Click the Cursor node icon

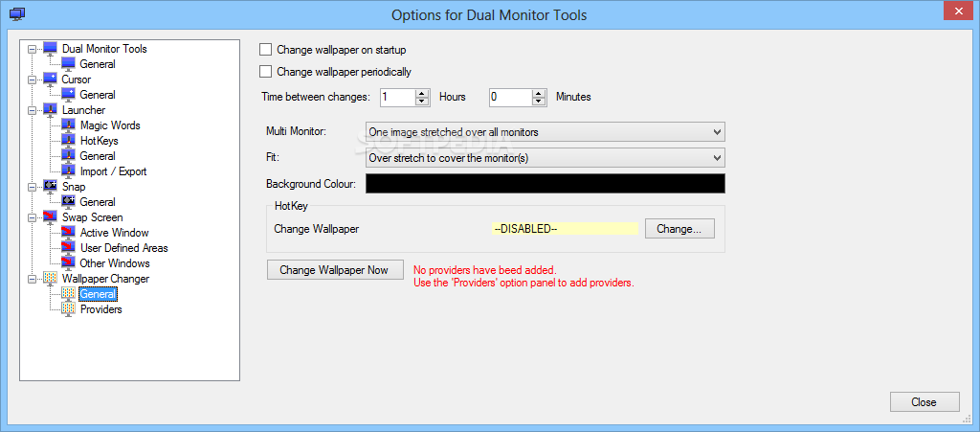click(50, 80)
